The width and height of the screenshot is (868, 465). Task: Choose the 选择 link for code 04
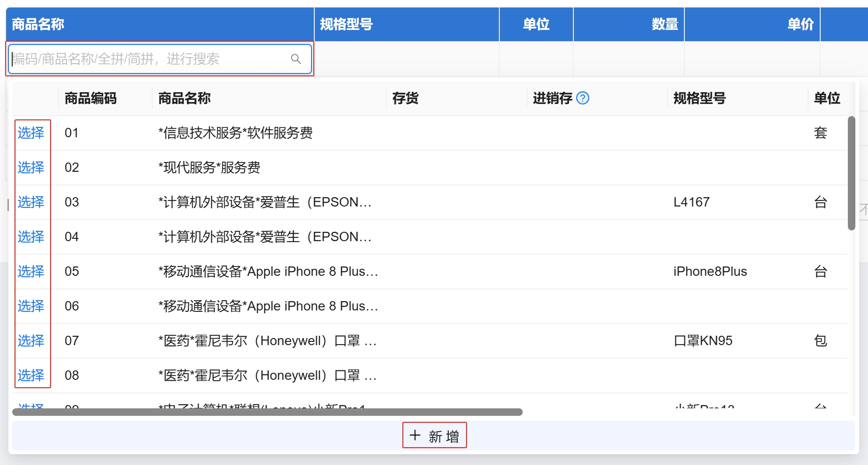(x=31, y=237)
